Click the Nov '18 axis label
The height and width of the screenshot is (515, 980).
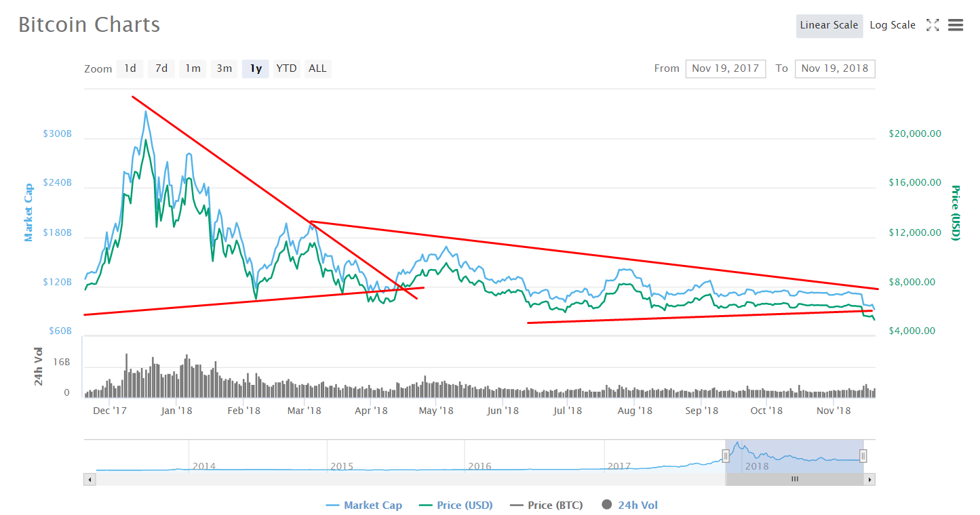pyautogui.click(x=834, y=411)
